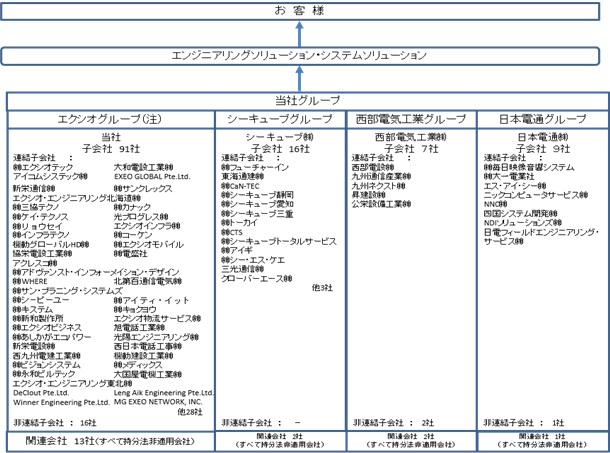Select the entry DeClout Pte.Ltd.

click(x=41, y=393)
